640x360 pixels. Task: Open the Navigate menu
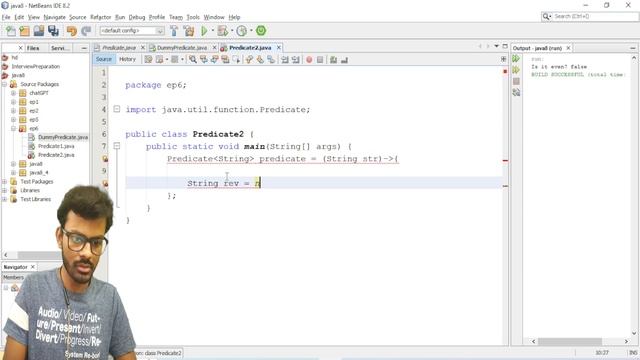point(55,17)
